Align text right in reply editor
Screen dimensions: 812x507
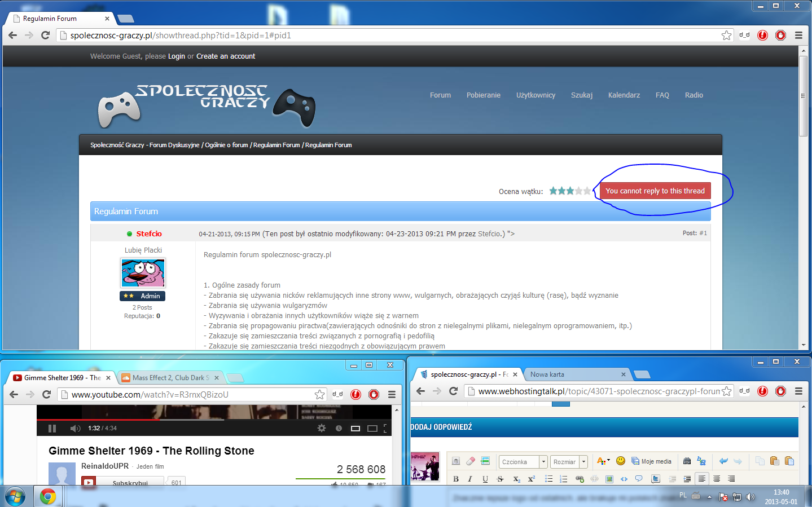pyautogui.click(x=731, y=479)
